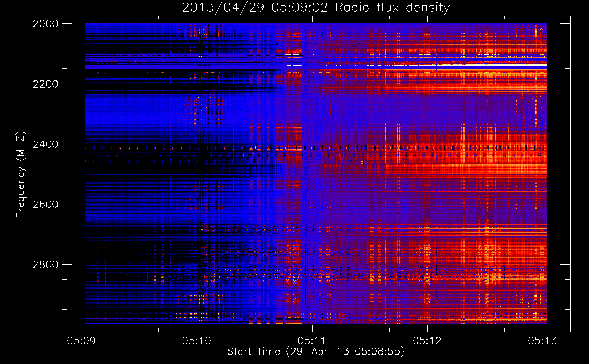Screen dimensions: 589x364
Task: Click the 'Frequency (MHZ)' axis title
Action: click(x=21, y=175)
